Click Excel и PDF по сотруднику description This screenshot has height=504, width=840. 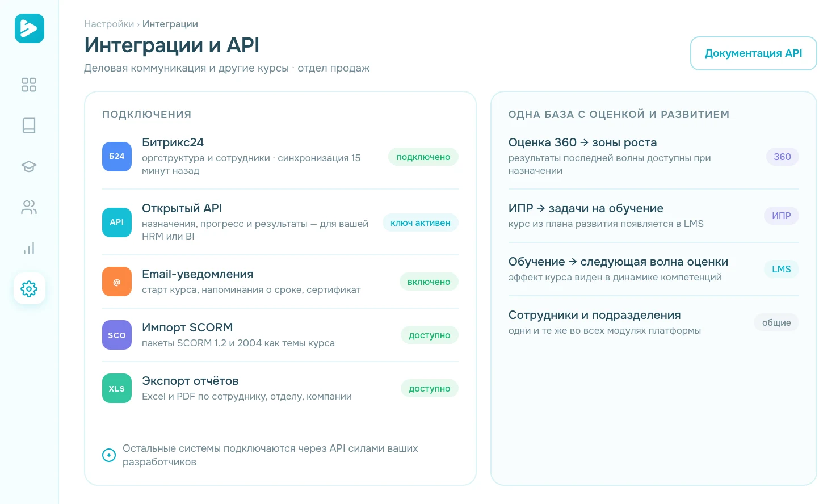247,396
